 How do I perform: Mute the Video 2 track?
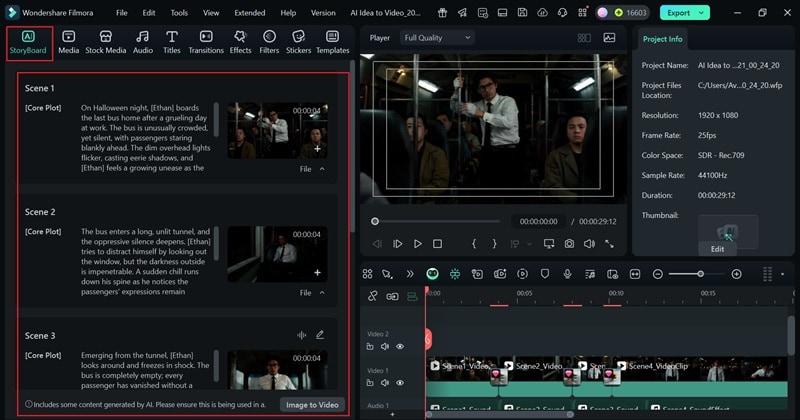(385, 347)
